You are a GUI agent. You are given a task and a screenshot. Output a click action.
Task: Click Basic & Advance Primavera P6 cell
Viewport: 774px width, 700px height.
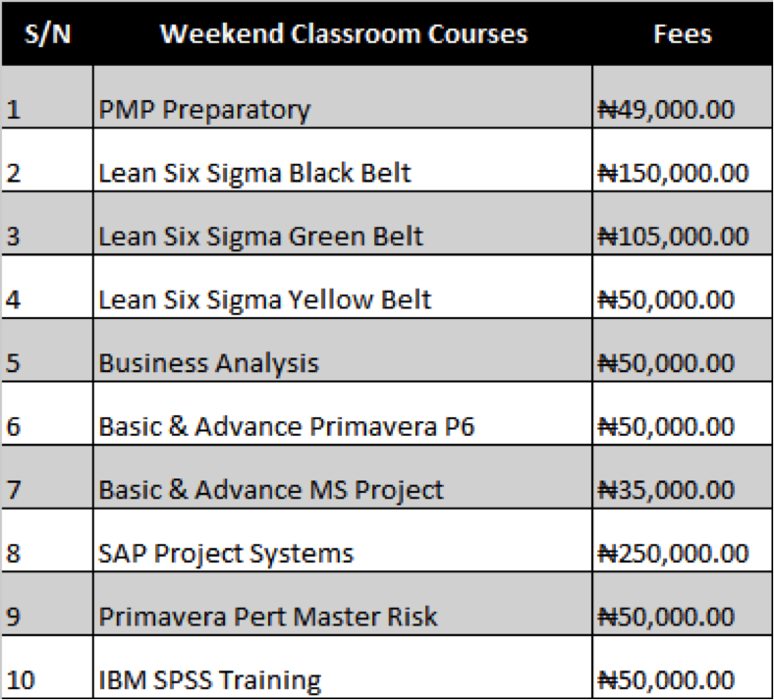tap(343, 413)
